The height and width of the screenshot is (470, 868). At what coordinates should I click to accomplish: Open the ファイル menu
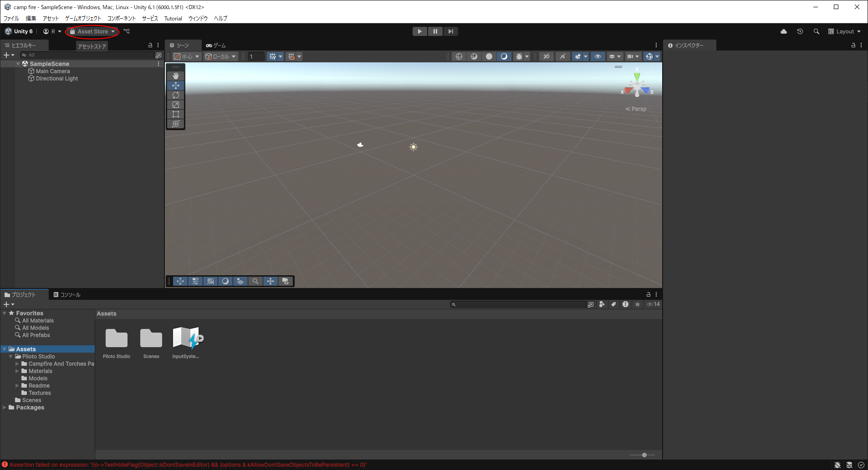point(11,19)
